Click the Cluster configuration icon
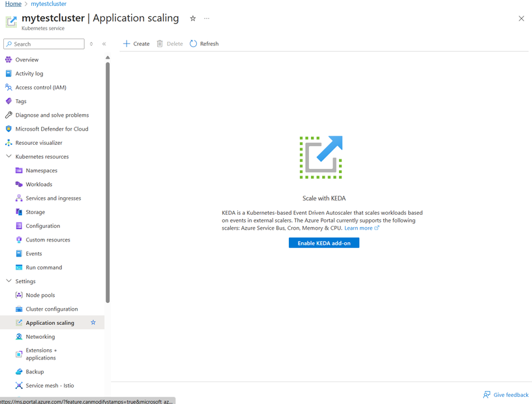Screen dimensions: 532x404 tap(19, 309)
